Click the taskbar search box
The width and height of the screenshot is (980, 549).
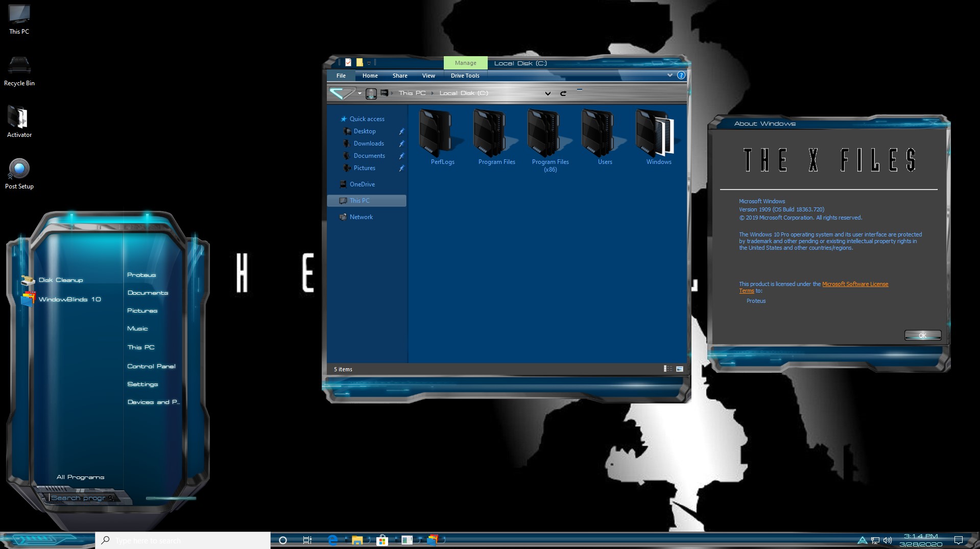(183, 540)
